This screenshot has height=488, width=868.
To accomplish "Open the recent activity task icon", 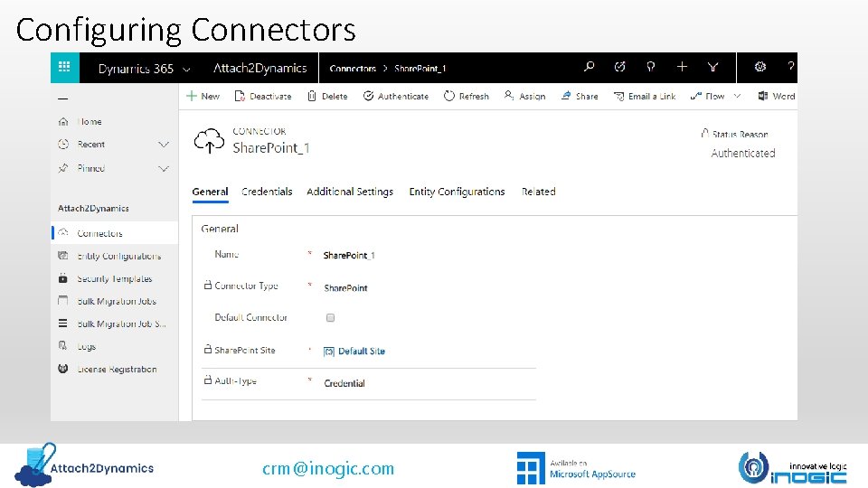I will tap(620, 67).
